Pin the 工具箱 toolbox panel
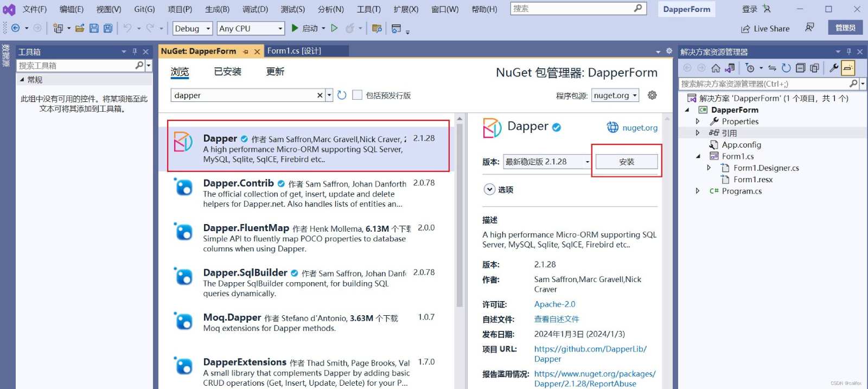 tap(135, 52)
